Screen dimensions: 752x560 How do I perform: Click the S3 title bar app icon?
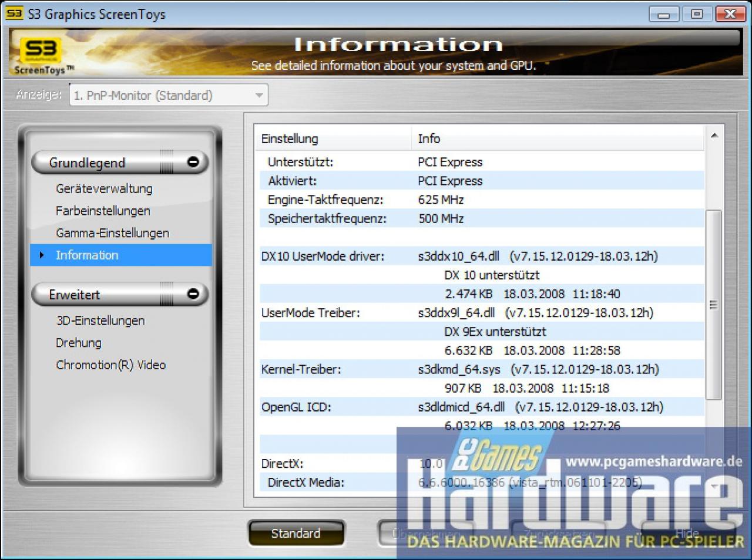(x=14, y=14)
